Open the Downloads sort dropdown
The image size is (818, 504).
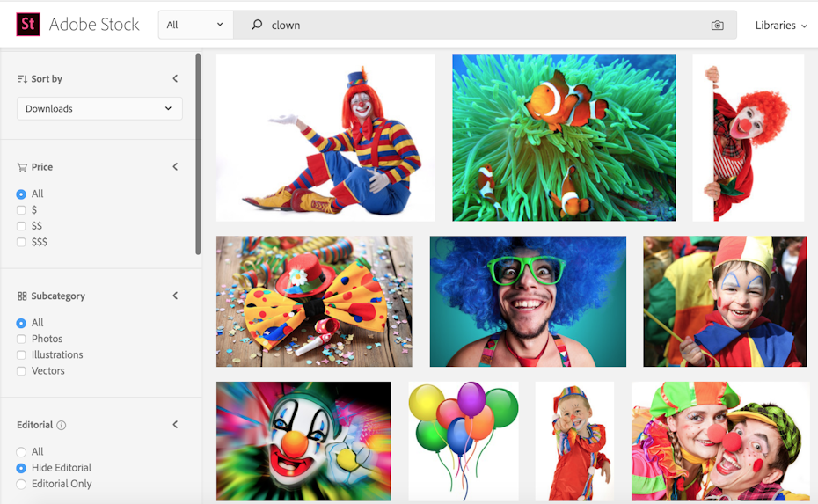click(x=99, y=109)
